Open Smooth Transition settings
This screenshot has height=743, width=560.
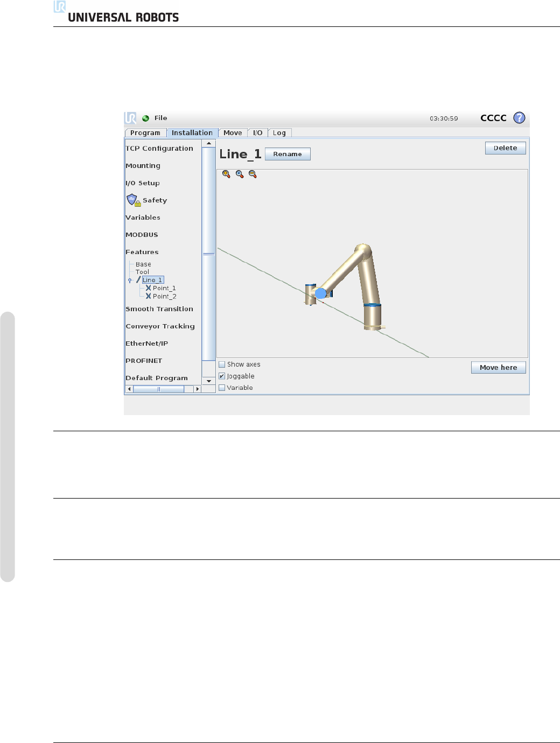pyautogui.click(x=159, y=309)
